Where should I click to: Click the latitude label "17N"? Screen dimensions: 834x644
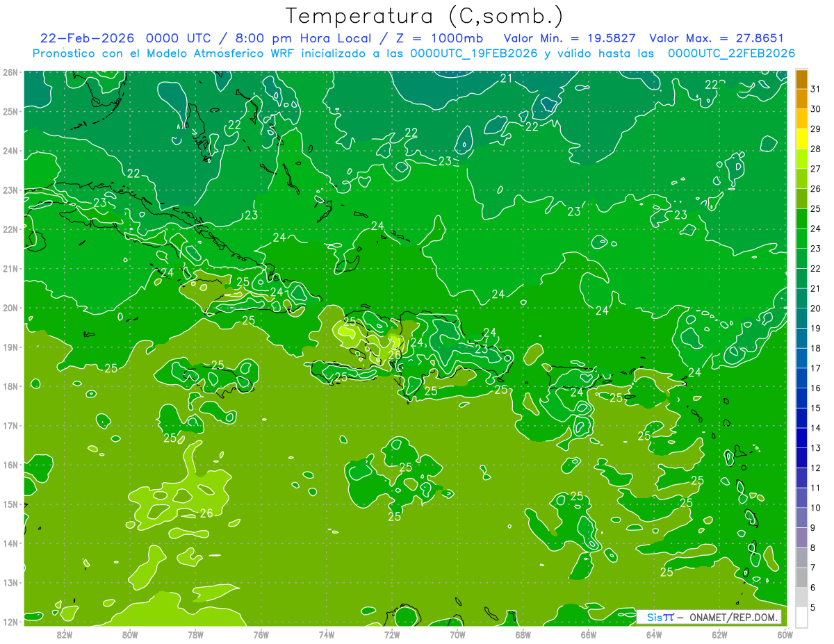tap(10, 426)
